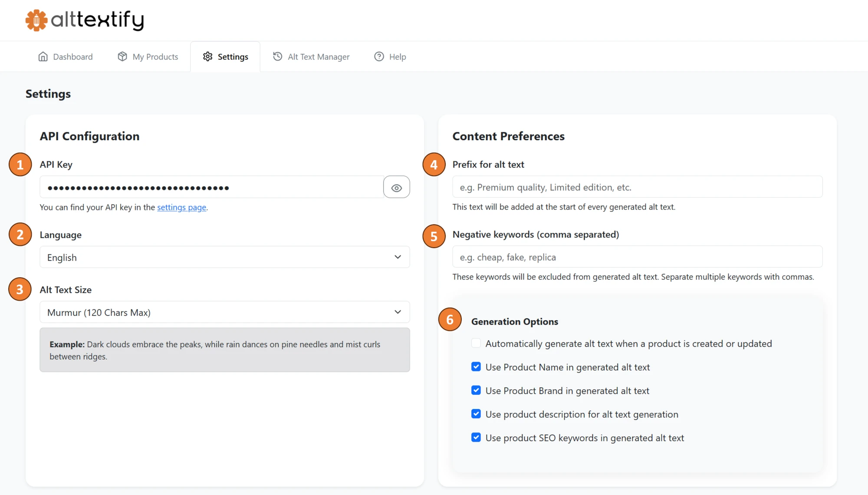Uncheck Use Product Name in generated alt text

pyautogui.click(x=476, y=367)
